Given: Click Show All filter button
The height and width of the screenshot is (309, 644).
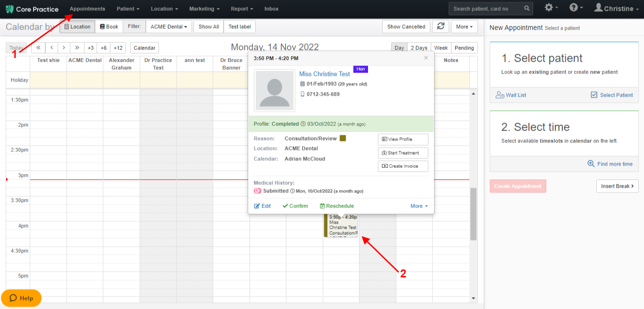Looking at the screenshot, I should 209,26.
